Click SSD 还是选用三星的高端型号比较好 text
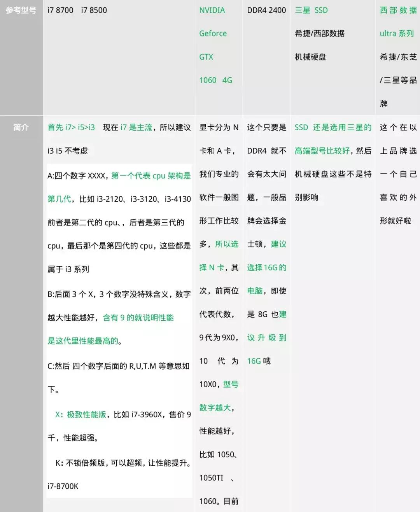Screen dimensions: 420x512 coord(333,139)
